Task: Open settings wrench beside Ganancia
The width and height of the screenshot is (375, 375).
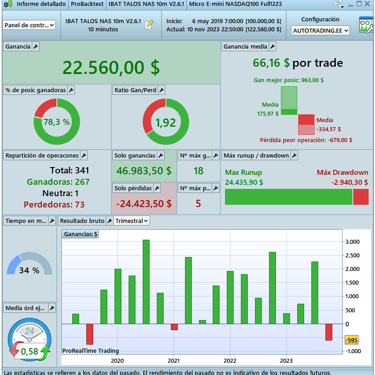Action: [36, 47]
